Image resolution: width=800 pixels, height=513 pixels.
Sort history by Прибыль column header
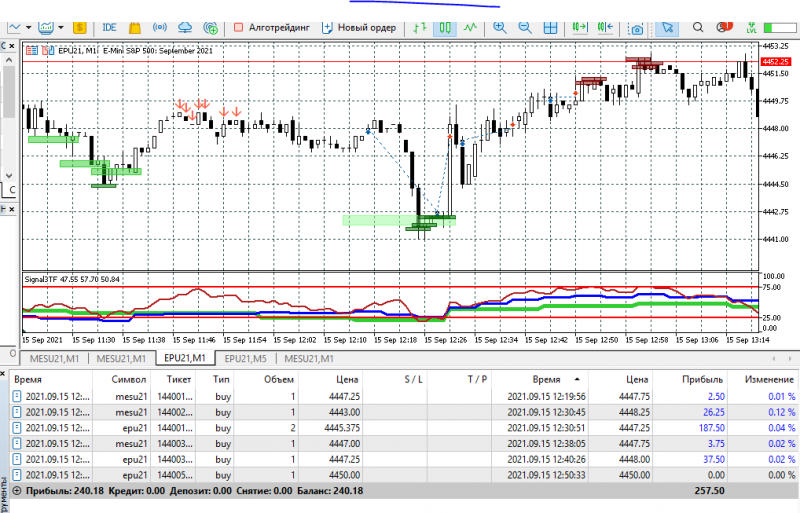pos(703,379)
